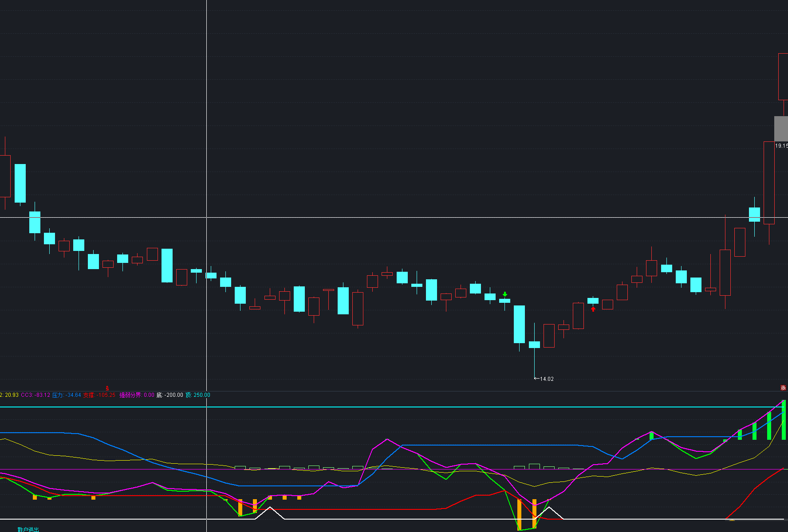Image resolution: width=788 pixels, height=532 pixels.
Task: Select the 顶 value 250.00 label
Action: (198, 395)
